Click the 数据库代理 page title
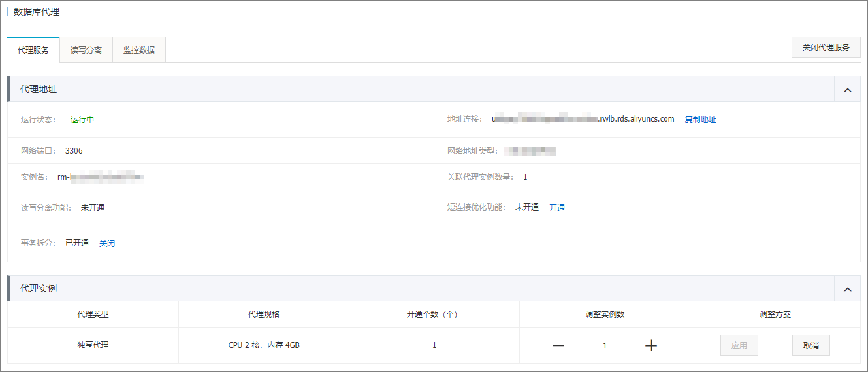This screenshot has width=868, height=372. pos(37,12)
